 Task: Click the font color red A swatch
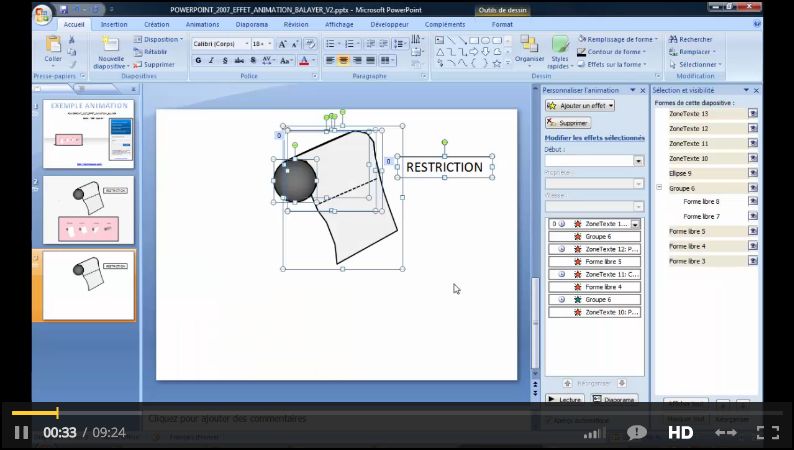pos(304,61)
